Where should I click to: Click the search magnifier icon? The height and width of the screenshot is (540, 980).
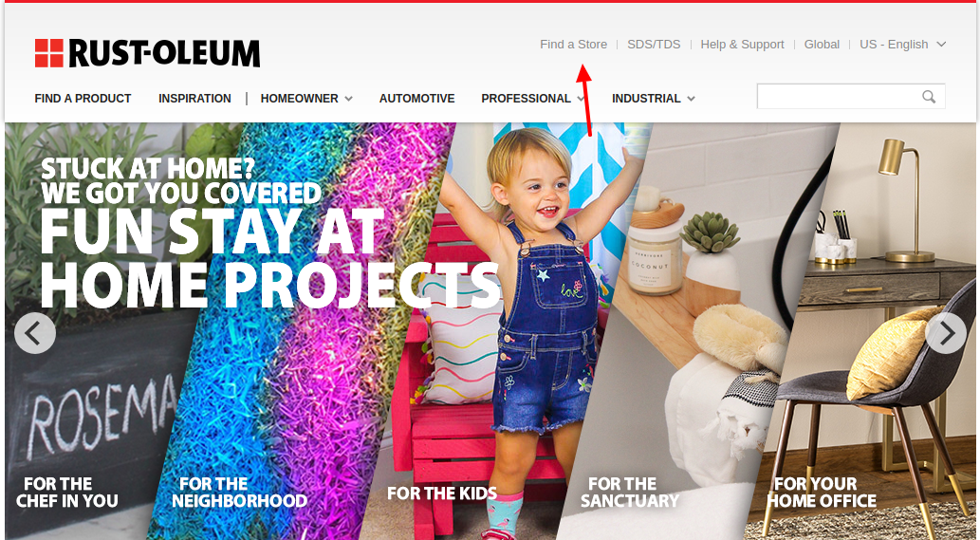point(929,97)
